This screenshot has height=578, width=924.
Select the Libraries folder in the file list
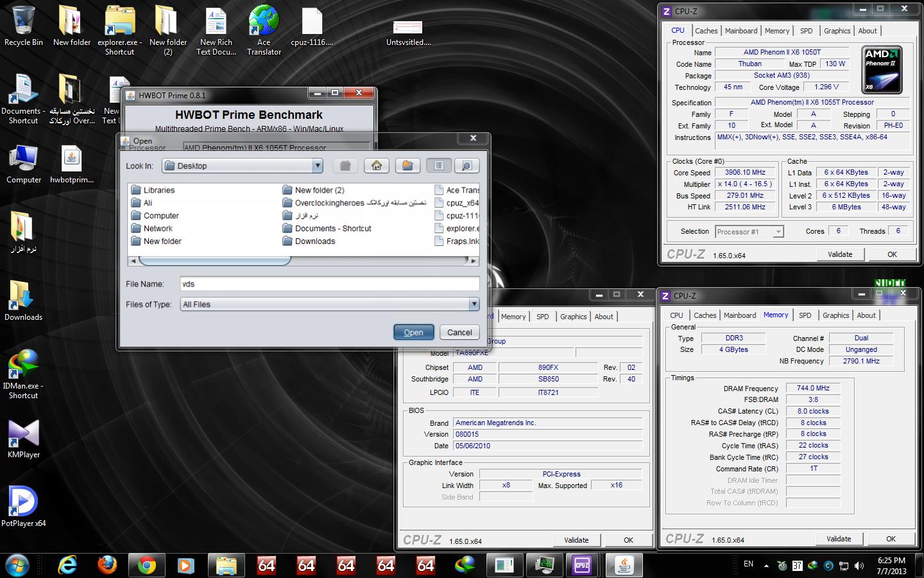[153, 190]
